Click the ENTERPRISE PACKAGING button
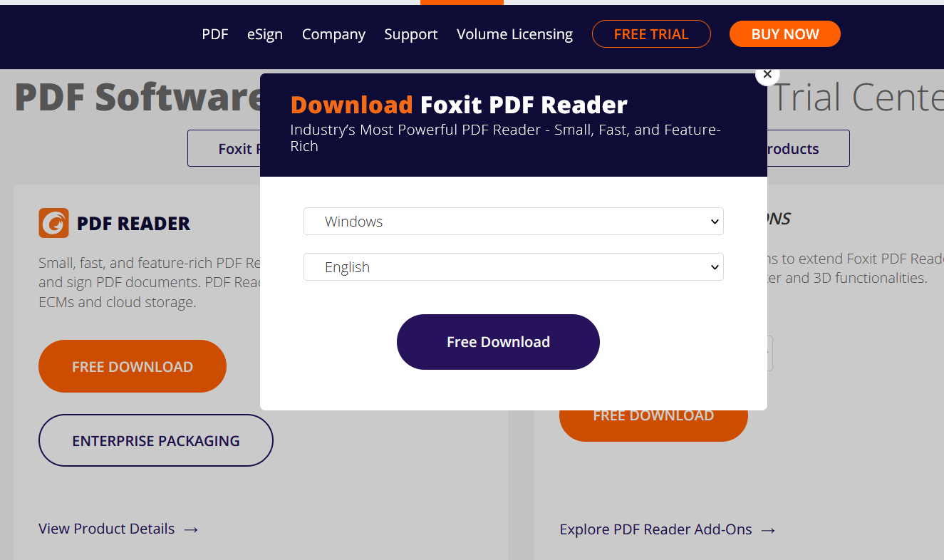Image resolution: width=944 pixels, height=560 pixels. pos(156,440)
